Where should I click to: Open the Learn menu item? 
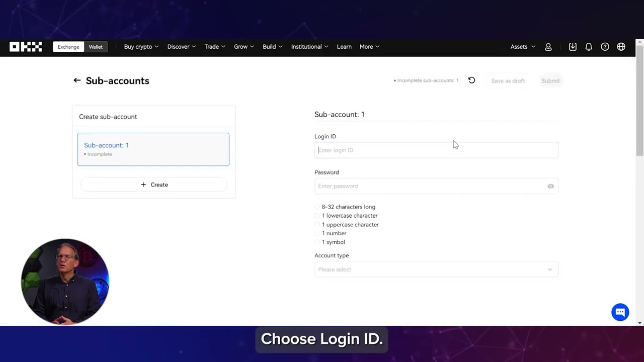[344, 47]
